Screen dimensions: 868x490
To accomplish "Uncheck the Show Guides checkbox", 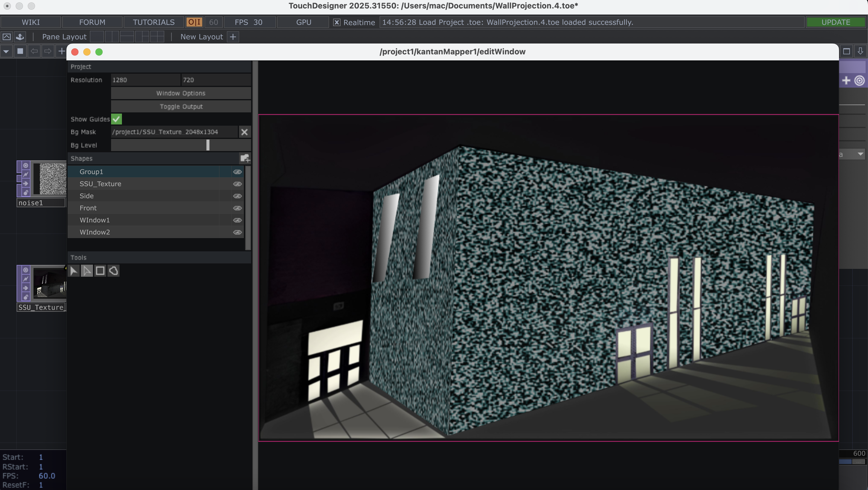I will (116, 119).
